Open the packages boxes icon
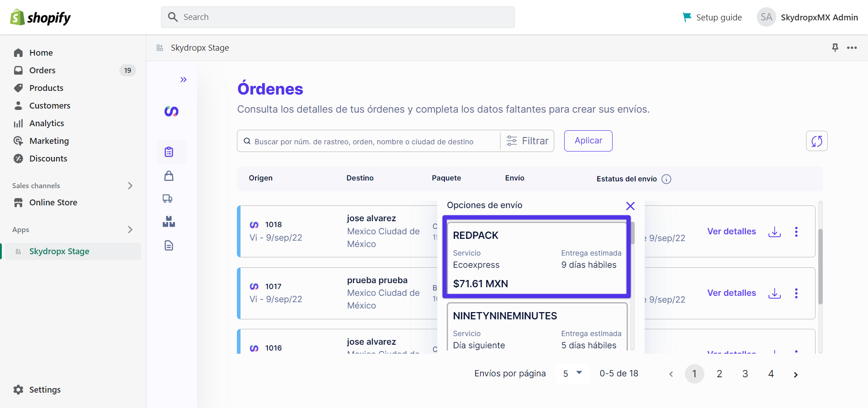The width and height of the screenshot is (868, 408). (169, 221)
